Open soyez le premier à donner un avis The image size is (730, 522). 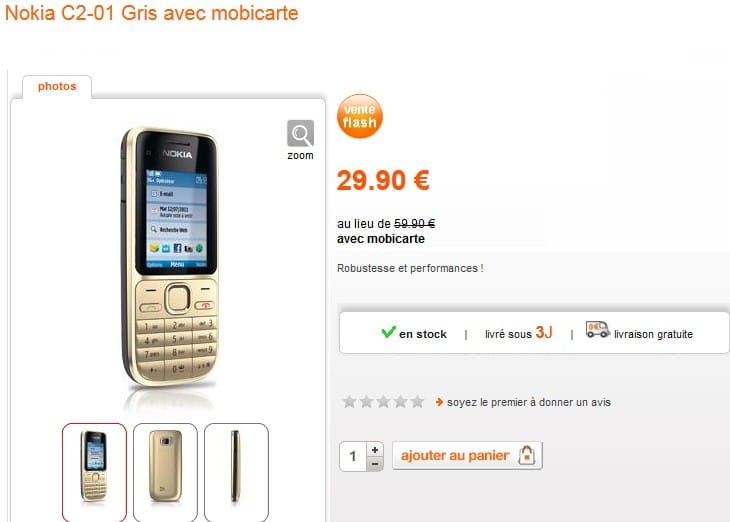[529, 402]
